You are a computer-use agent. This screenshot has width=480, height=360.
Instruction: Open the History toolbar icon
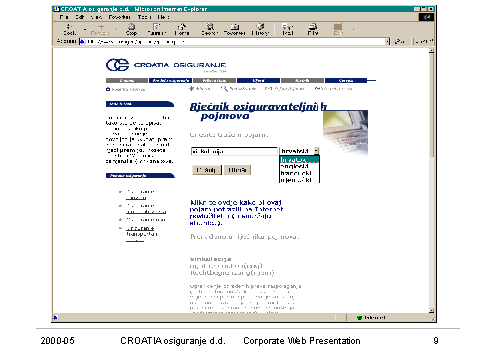pos(260,29)
